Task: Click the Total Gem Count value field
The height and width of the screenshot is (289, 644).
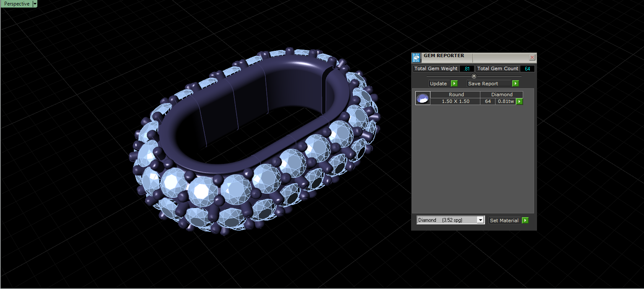Action: (527, 68)
